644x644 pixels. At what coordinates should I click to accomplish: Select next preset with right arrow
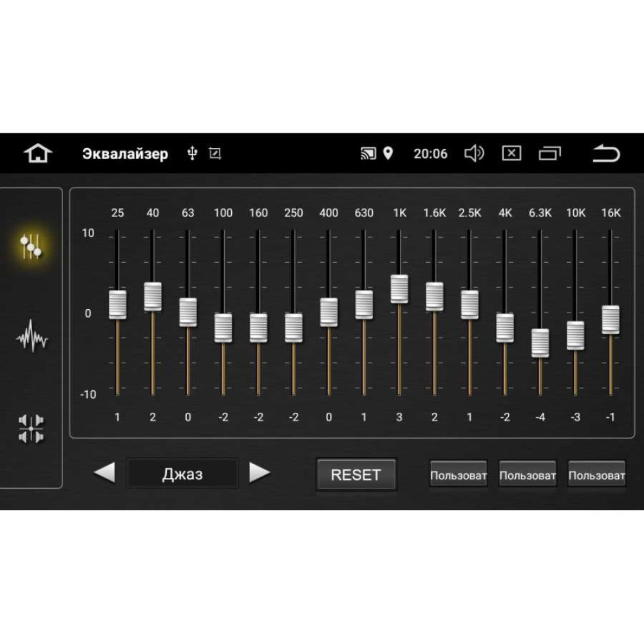click(x=260, y=473)
